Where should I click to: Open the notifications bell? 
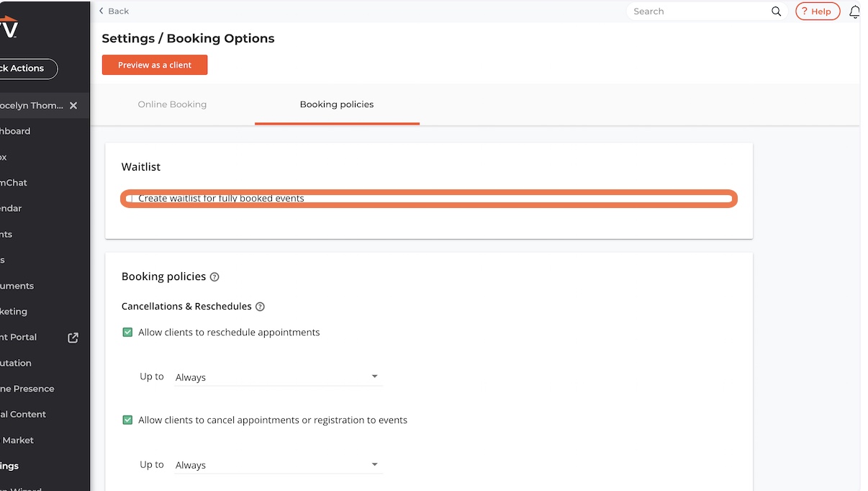pos(854,12)
